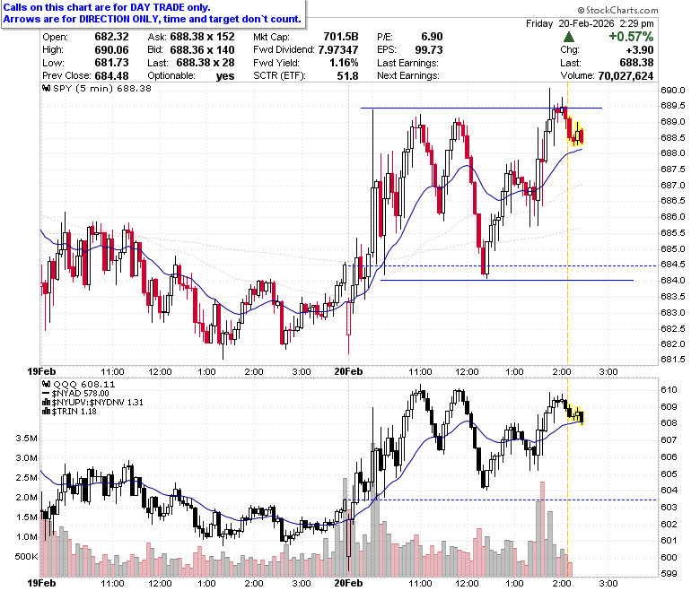Select the 19Feb date label on SPY axis

[x=41, y=371]
